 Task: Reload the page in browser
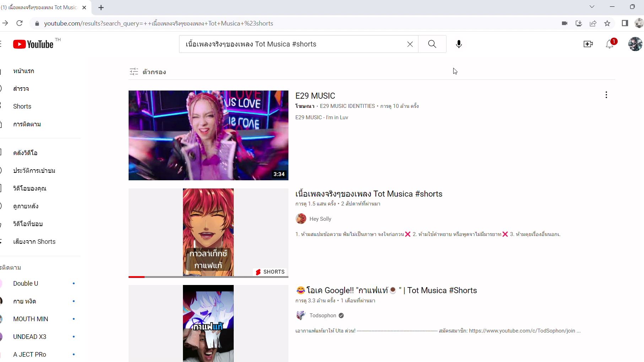(x=20, y=23)
